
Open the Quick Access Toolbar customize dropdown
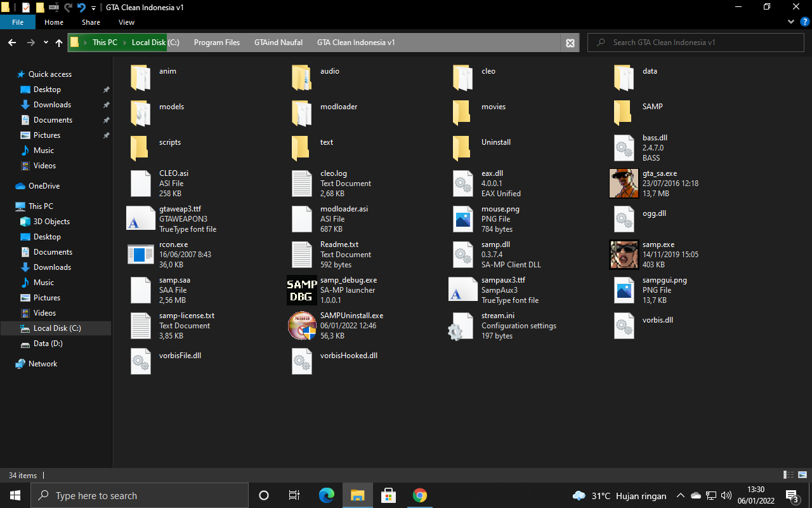(x=93, y=8)
